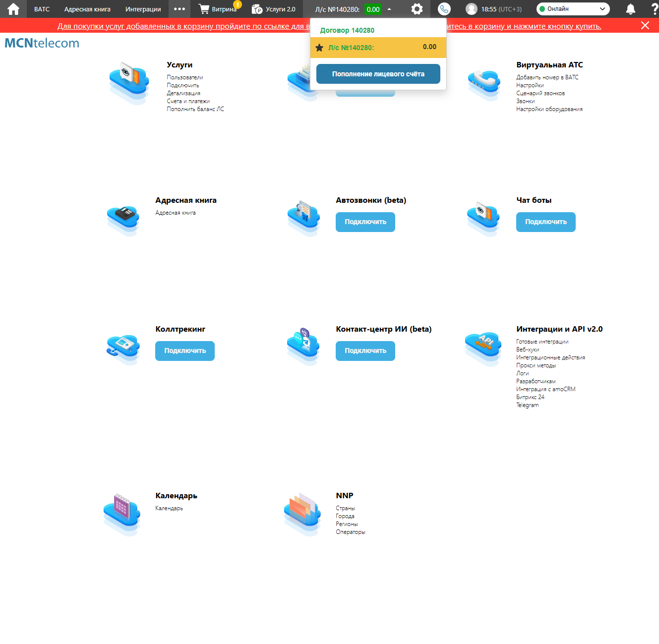The width and height of the screenshot is (659, 644).
Task: Open the phone dialer icon
Action: (x=444, y=9)
